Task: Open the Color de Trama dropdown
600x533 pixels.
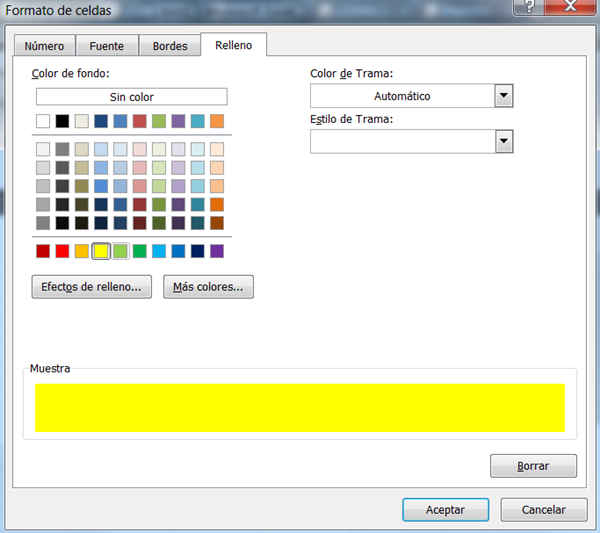Action: (504, 96)
